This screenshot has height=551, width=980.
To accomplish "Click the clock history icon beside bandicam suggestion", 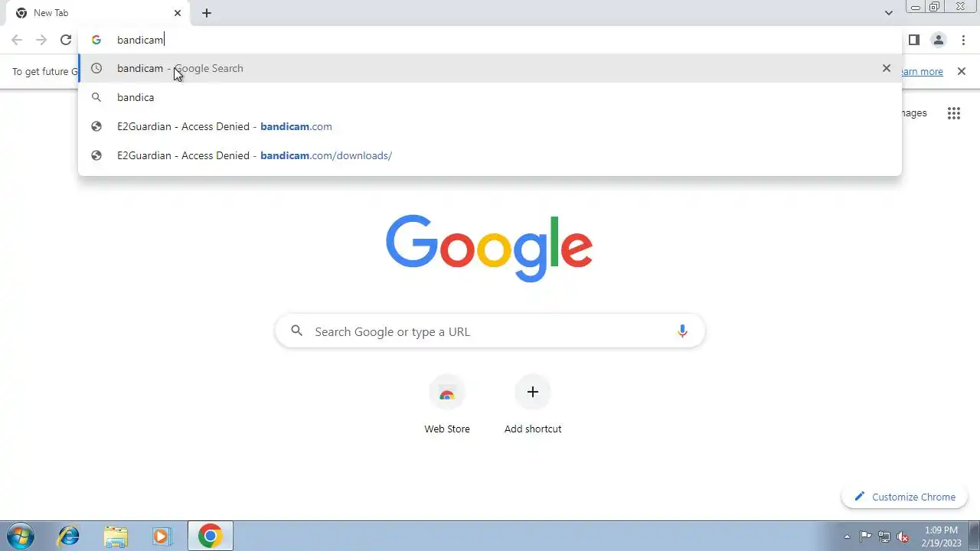I will [x=96, y=68].
